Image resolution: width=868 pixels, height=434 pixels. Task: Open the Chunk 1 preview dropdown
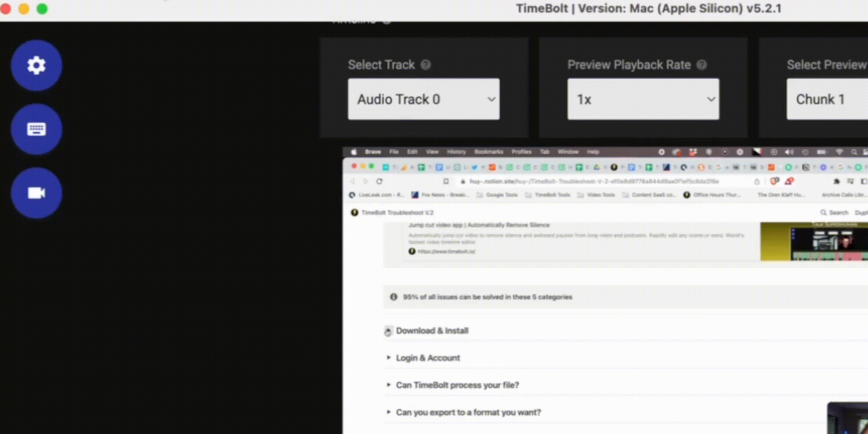pyautogui.click(x=827, y=99)
